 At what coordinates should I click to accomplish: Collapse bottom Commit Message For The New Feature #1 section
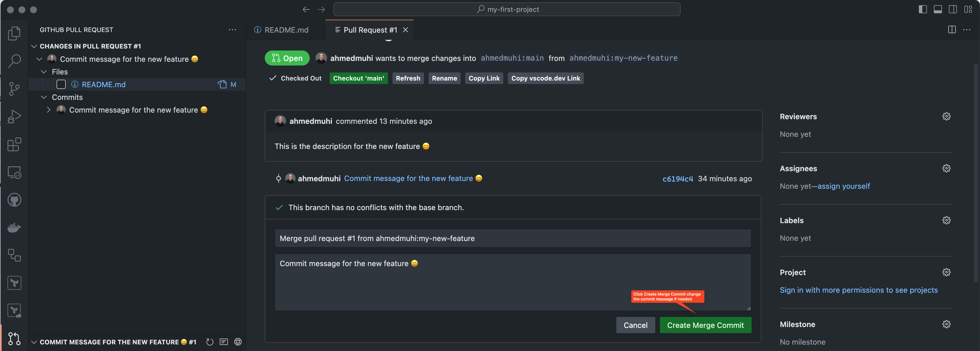[34, 342]
